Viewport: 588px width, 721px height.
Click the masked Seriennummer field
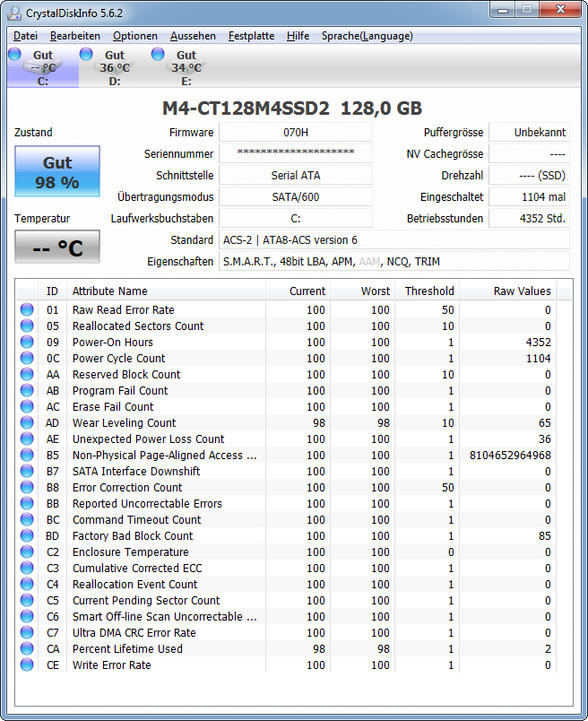pyautogui.click(x=296, y=153)
